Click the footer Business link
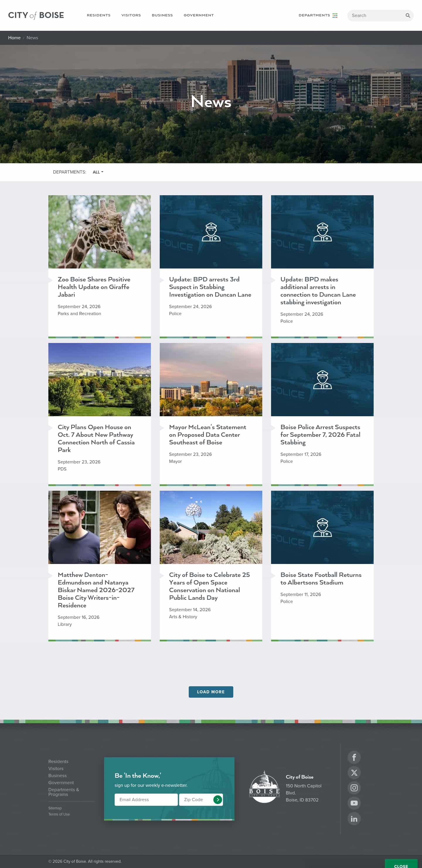 pos(58,776)
